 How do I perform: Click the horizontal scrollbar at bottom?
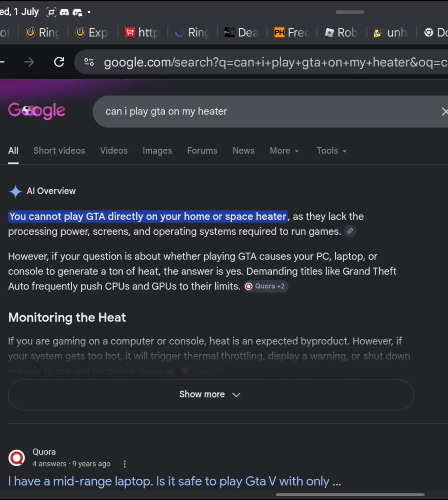click(x=350, y=495)
